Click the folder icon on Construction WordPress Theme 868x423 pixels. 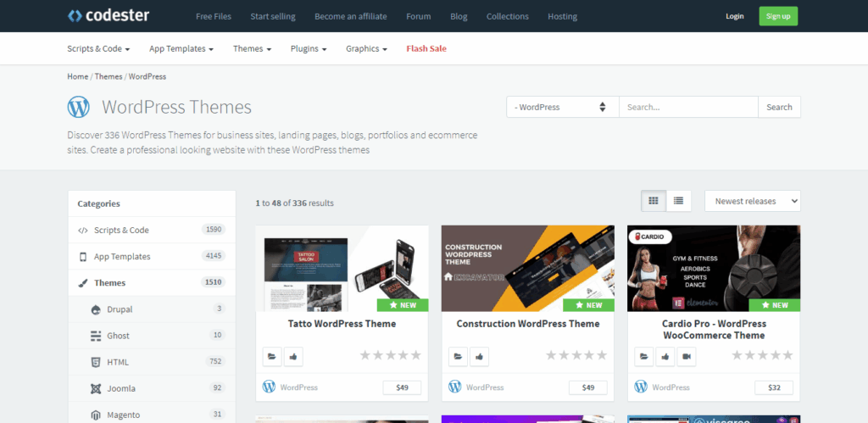tap(456, 356)
